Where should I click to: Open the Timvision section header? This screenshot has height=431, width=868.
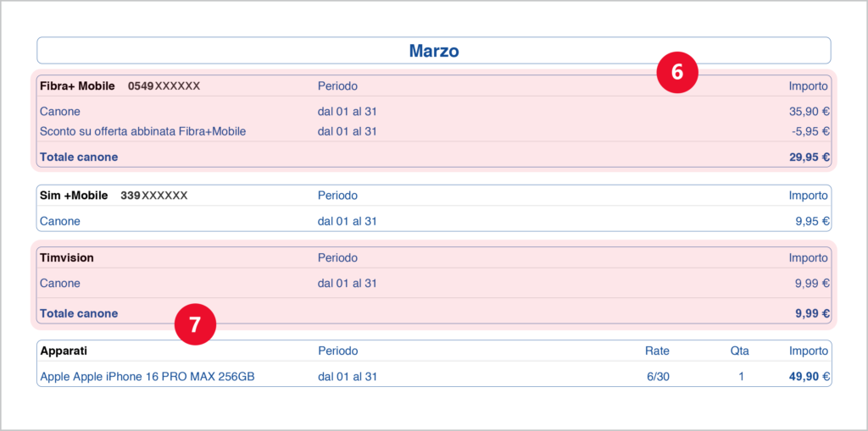(67, 257)
